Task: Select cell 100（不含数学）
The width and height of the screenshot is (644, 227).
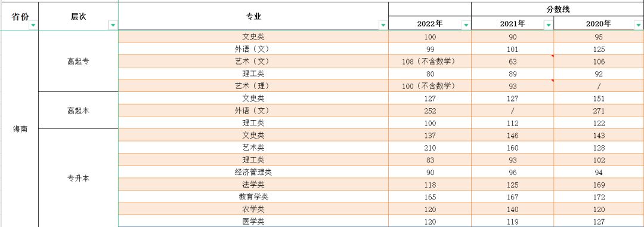Action: 430,86
